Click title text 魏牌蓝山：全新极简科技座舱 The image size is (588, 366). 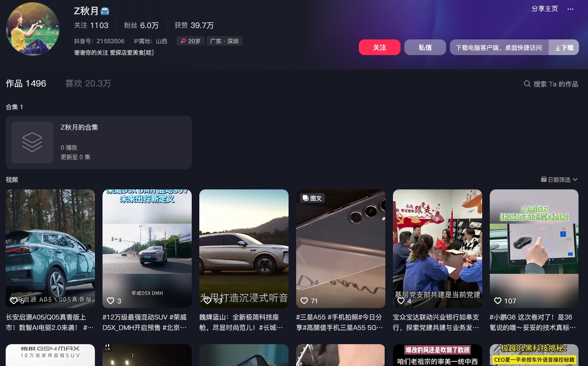click(241, 322)
